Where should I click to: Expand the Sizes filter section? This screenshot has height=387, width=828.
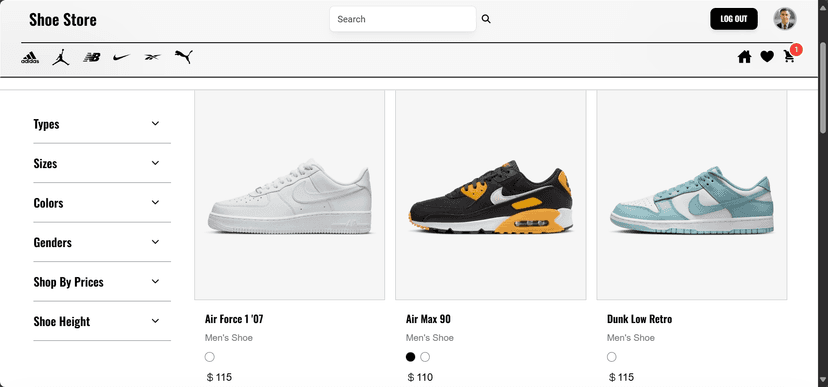tap(102, 164)
